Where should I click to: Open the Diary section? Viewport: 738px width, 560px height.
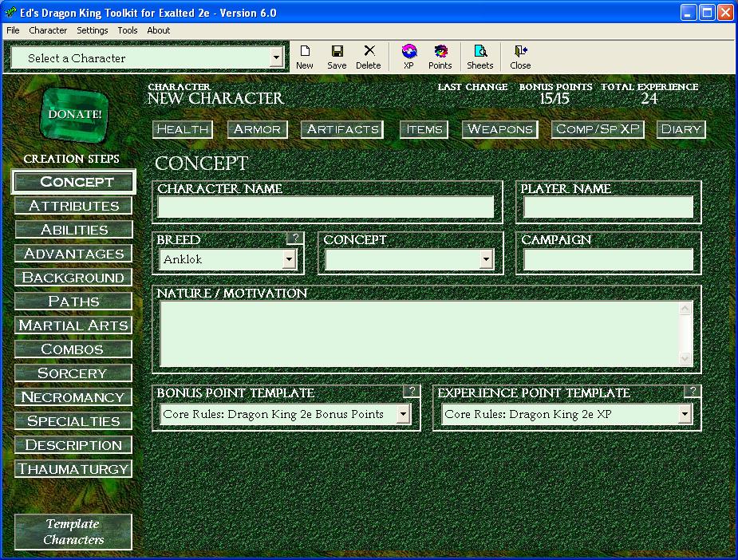click(x=681, y=129)
